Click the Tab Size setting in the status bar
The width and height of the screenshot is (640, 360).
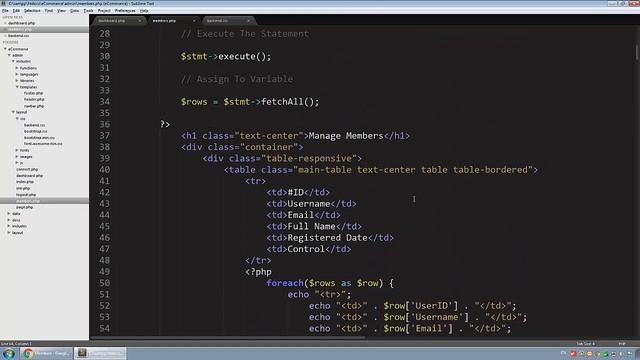tap(586, 344)
